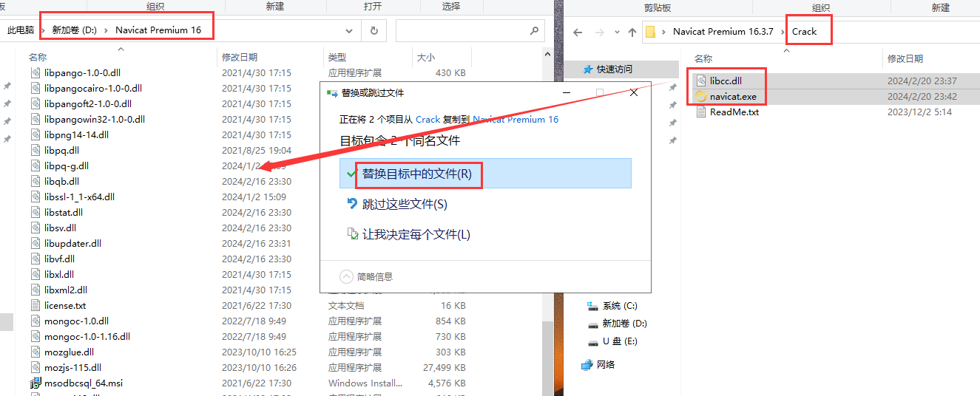Image resolution: width=980 pixels, height=396 pixels.
Task: Select libvf.dll file
Action: 59,259
